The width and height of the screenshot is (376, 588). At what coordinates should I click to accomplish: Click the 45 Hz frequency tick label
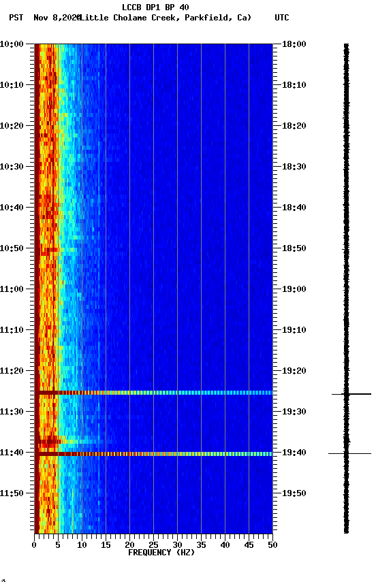249,545
